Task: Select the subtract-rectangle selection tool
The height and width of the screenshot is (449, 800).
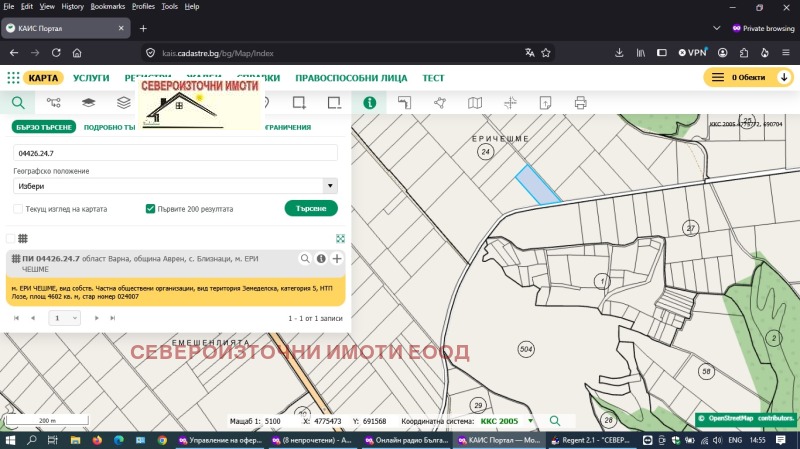Action: pyautogui.click(x=334, y=103)
